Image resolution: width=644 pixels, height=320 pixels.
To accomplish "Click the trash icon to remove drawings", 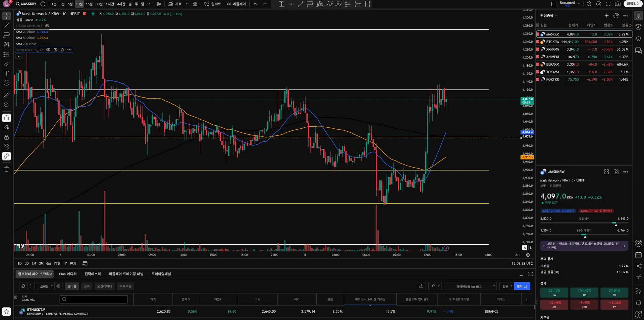I will (x=6, y=169).
